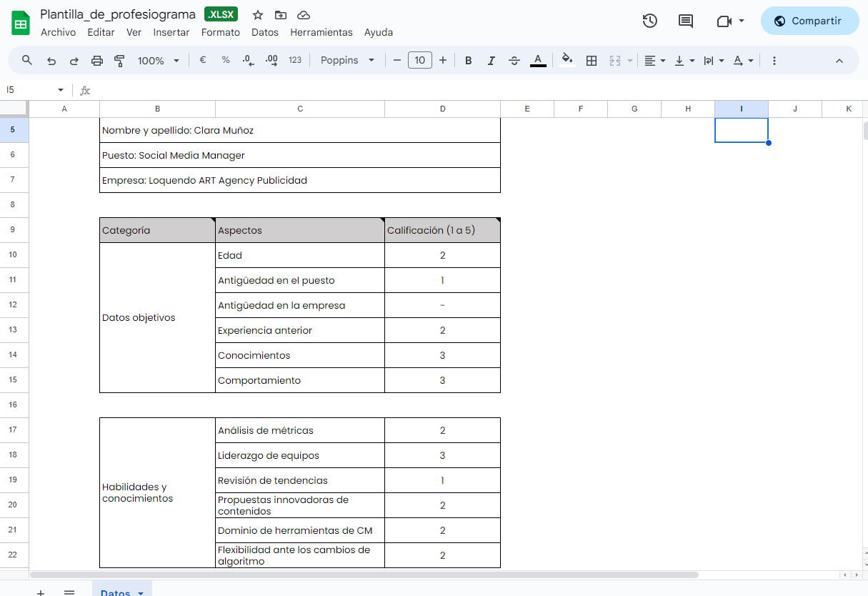Screen dimensions: 868x596
Task: Toggle strikethrough formatting
Action: click(x=514, y=60)
